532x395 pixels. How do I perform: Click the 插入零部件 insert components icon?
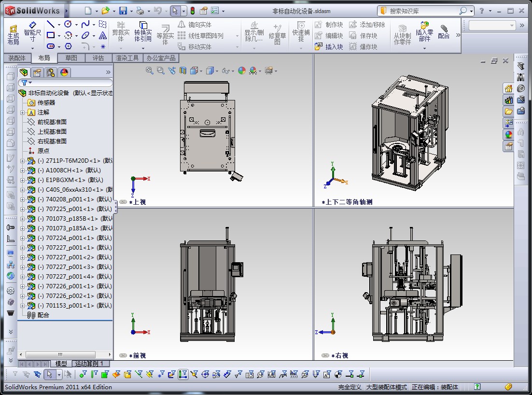point(424,32)
